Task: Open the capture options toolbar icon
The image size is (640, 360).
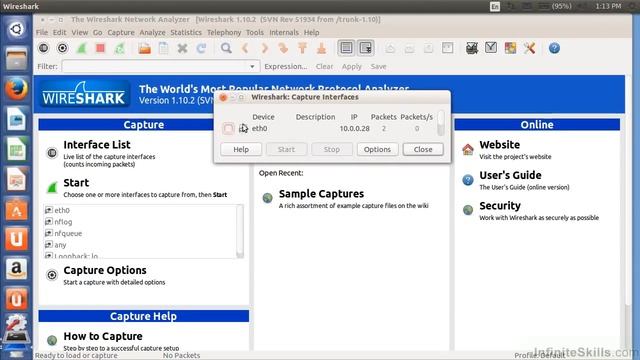Action: click(62, 48)
